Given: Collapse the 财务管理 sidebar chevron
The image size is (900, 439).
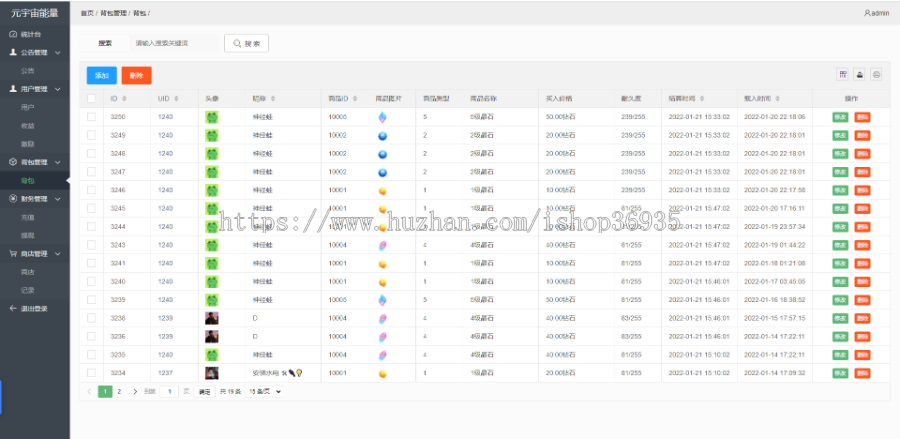Looking at the screenshot, I should 57,199.
